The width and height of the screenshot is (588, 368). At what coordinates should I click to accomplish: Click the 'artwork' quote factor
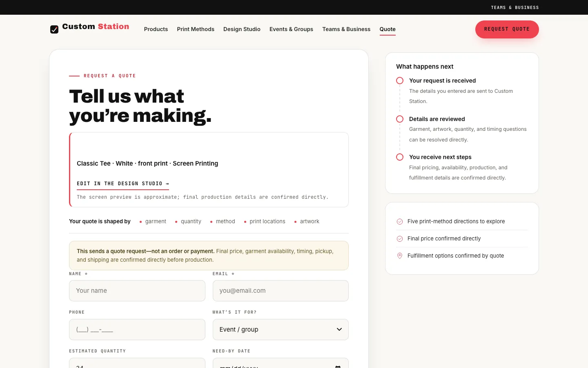coord(310,222)
